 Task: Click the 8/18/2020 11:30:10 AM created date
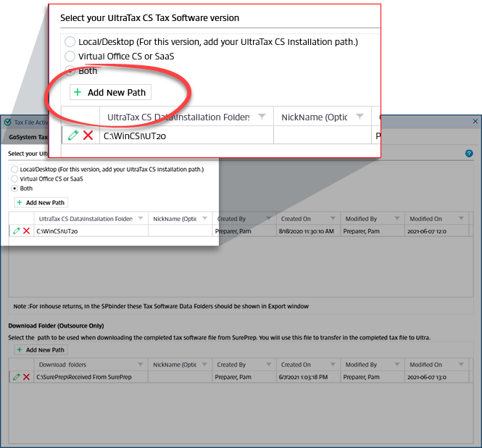tap(308, 231)
